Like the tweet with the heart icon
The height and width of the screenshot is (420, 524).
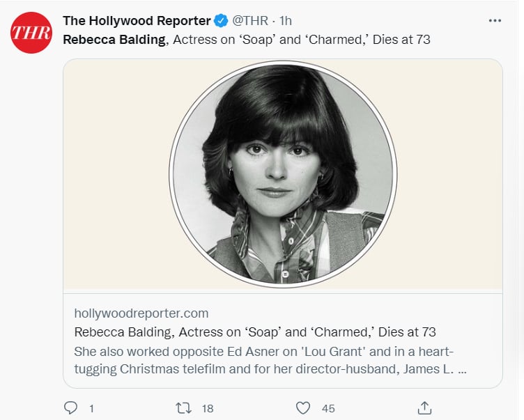[302, 407]
